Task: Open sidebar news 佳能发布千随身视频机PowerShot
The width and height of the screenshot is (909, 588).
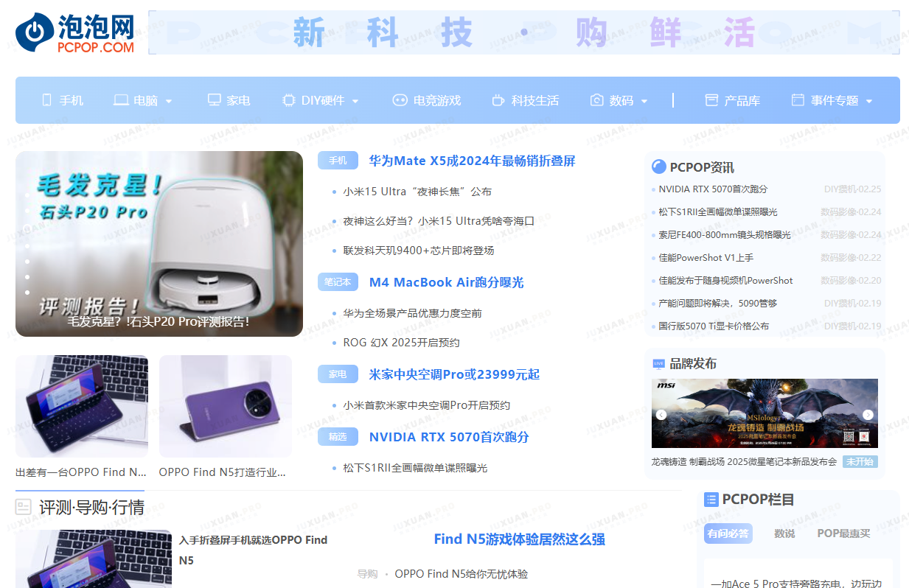Action: point(725,281)
